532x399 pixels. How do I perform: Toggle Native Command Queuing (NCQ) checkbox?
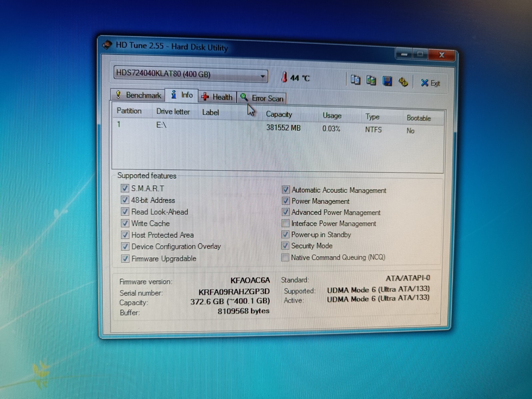(285, 257)
